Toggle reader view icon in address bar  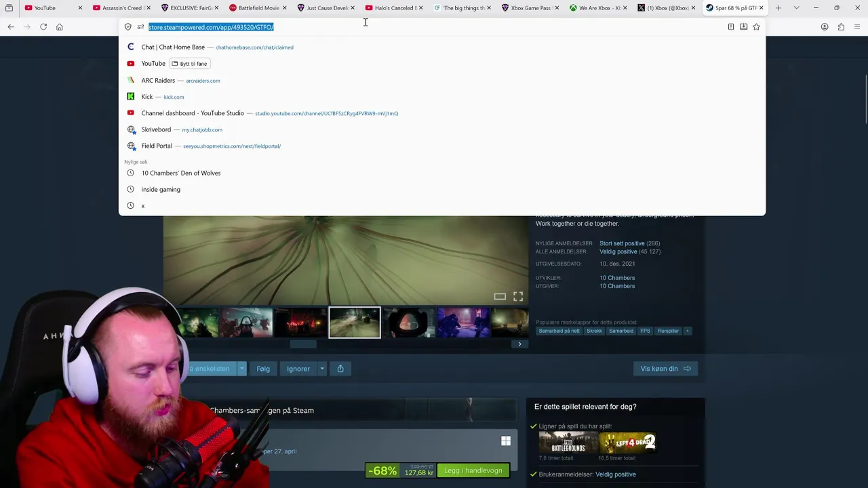(731, 27)
